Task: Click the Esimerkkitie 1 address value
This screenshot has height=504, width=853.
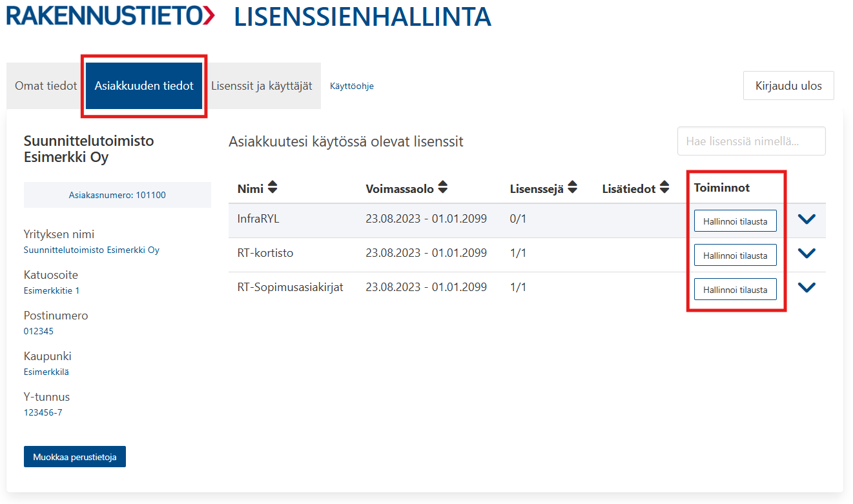Action: (52, 290)
